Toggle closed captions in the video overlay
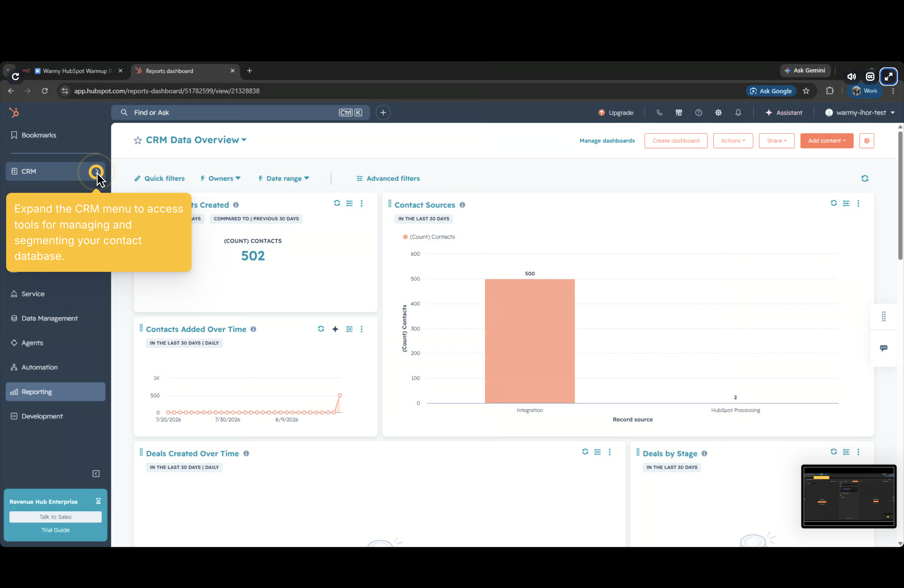The height and width of the screenshot is (588, 904). [x=870, y=77]
